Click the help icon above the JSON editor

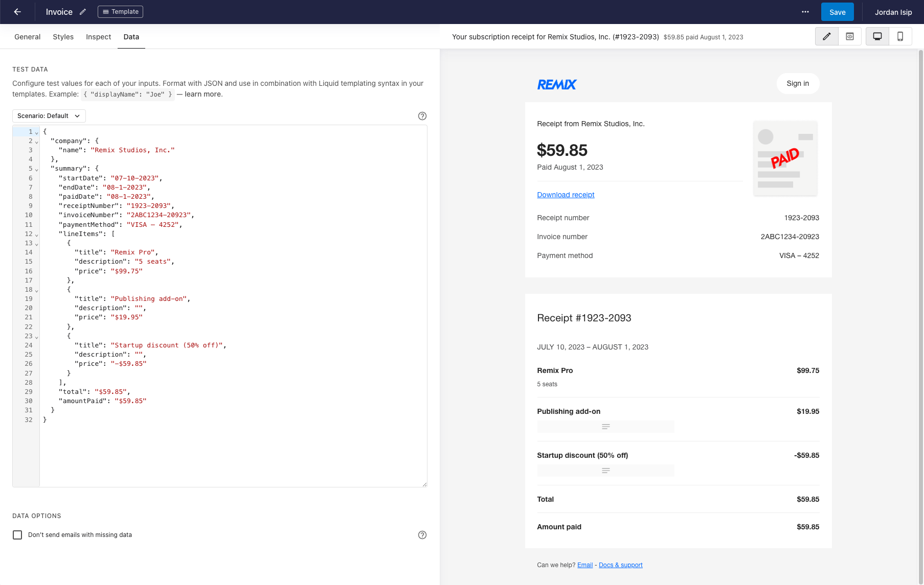pyautogui.click(x=422, y=116)
